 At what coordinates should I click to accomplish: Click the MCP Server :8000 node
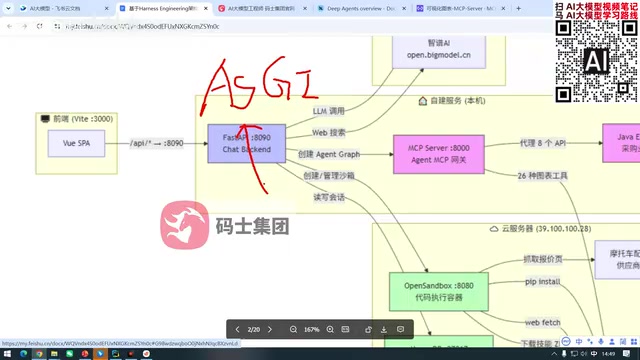(439, 154)
